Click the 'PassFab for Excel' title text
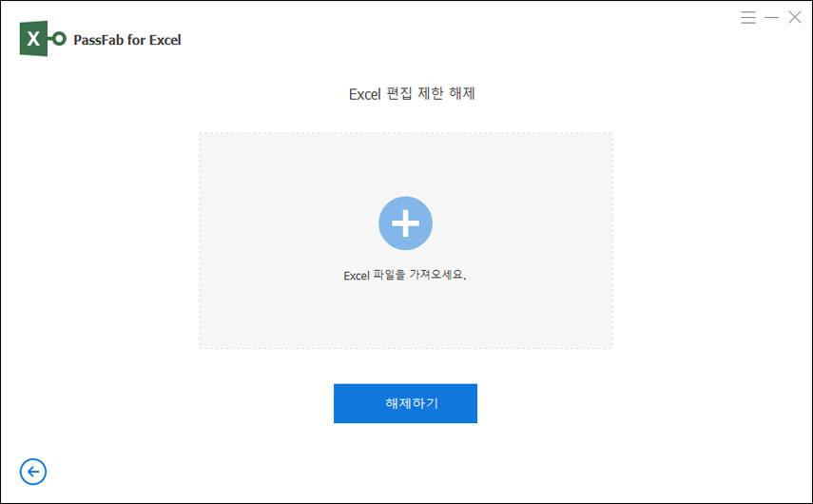This screenshot has height=504, width=813. 126,40
